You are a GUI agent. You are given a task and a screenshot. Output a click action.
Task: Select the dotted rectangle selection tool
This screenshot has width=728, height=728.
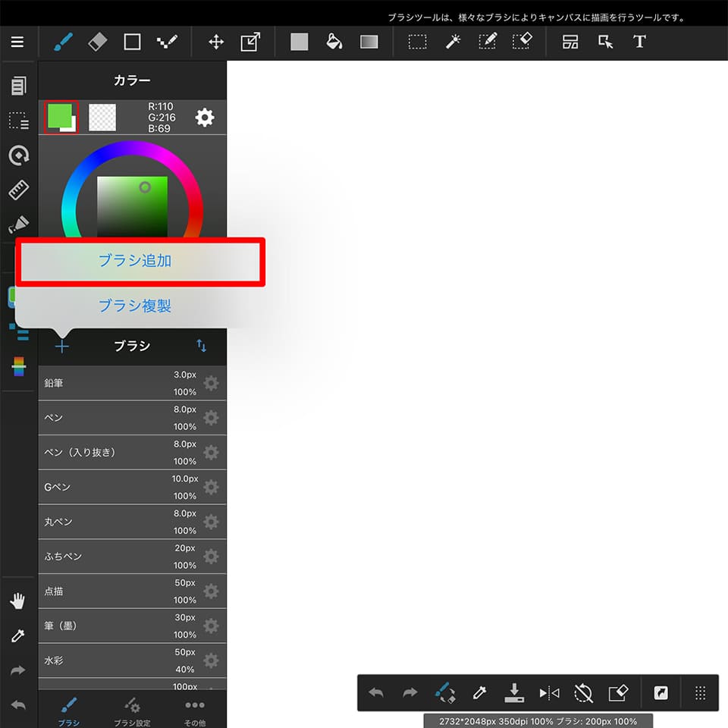point(417,42)
